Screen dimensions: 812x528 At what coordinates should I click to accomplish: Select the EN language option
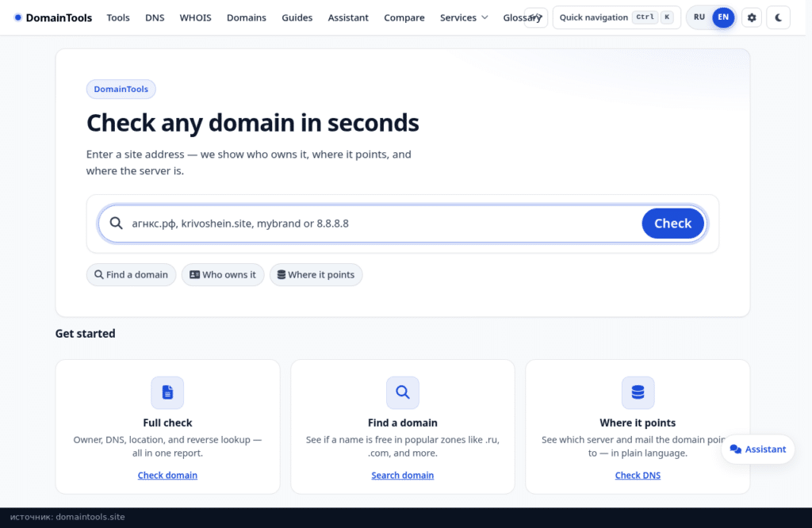723,17
